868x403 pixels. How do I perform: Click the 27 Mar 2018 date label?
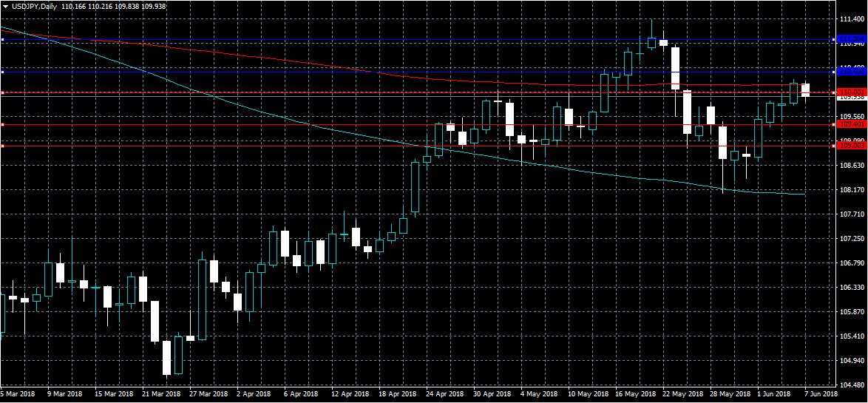(x=208, y=393)
